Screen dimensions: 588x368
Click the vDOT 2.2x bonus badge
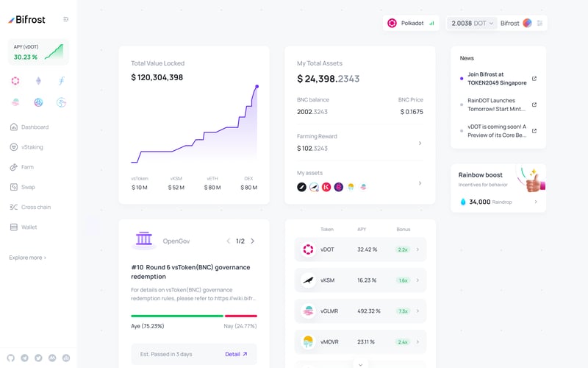[403, 250]
